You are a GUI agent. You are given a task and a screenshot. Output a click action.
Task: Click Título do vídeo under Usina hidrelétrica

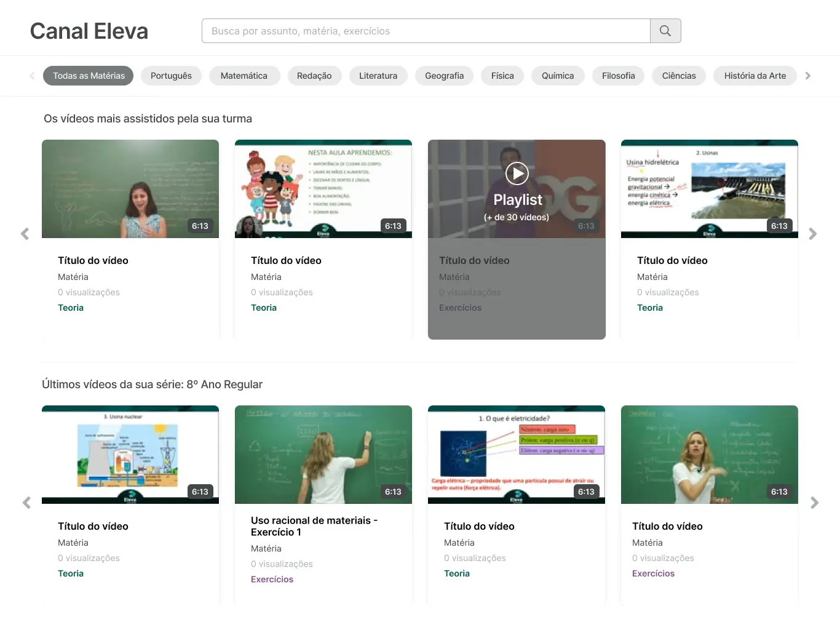pos(672,260)
